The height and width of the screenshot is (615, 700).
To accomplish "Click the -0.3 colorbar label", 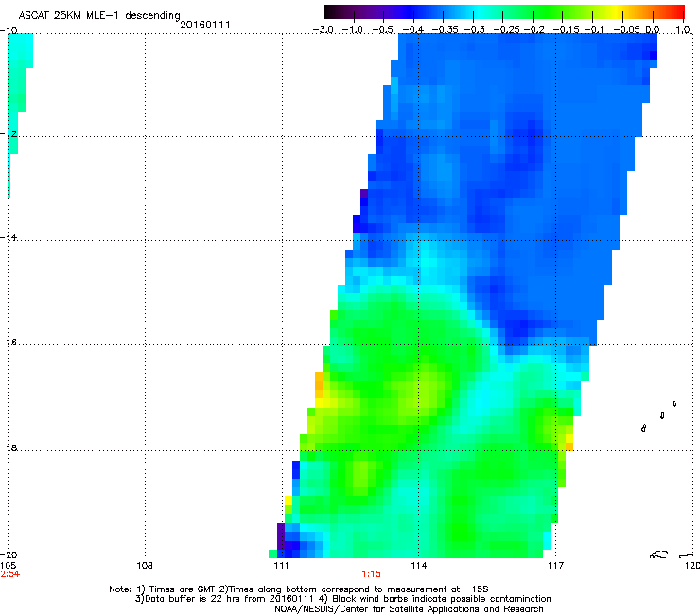I will point(475,30).
